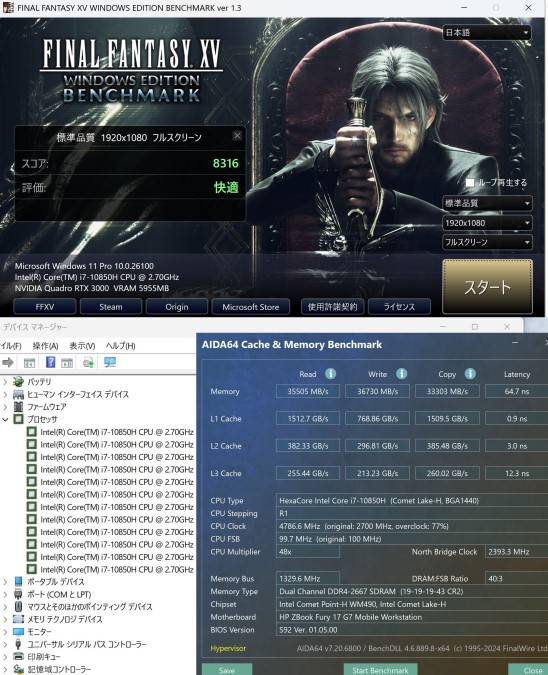Click the Steam store button
Image resolution: width=548 pixels, height=675 pixels.
111,307
